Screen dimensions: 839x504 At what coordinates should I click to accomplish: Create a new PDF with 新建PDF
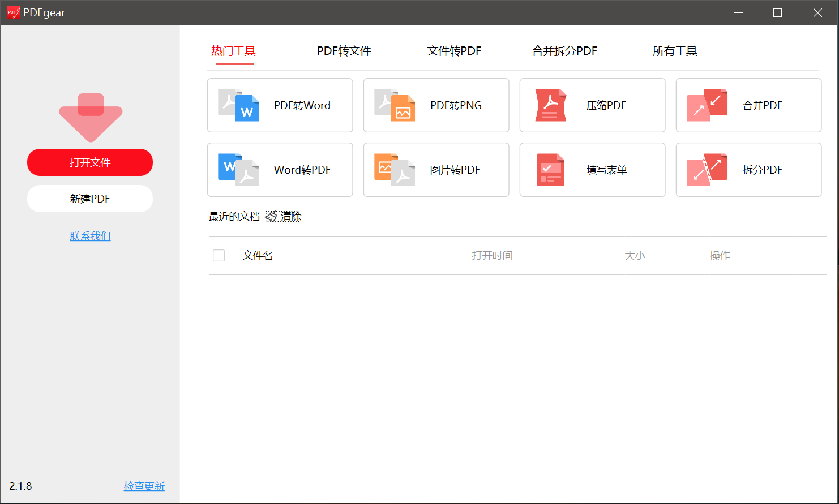pos(89,198)
